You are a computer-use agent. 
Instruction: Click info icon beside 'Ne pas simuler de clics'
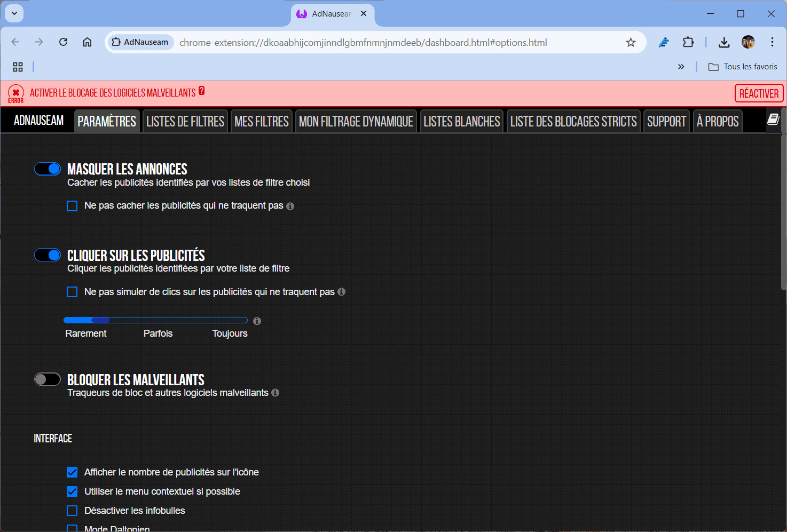341,292
